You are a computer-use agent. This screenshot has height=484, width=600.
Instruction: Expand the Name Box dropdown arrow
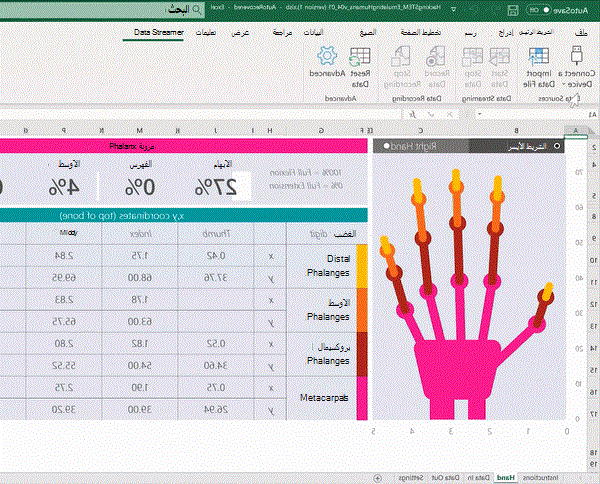point(479,114)
